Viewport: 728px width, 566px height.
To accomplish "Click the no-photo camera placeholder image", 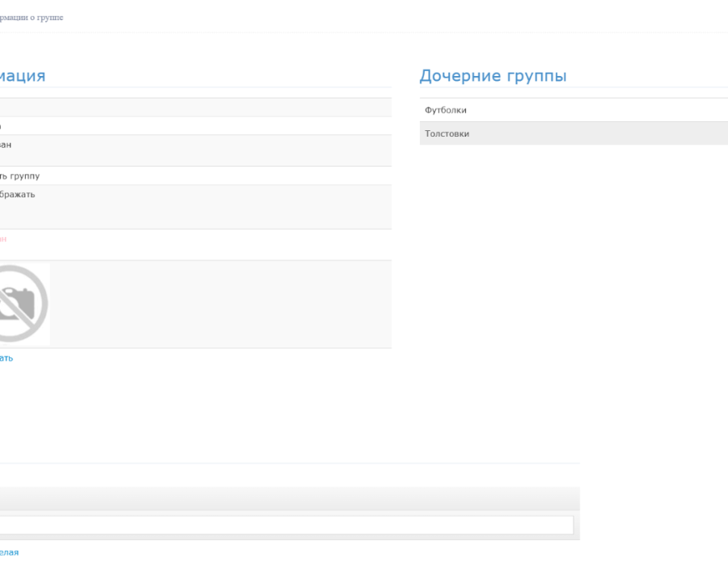I will click(23, 304).
